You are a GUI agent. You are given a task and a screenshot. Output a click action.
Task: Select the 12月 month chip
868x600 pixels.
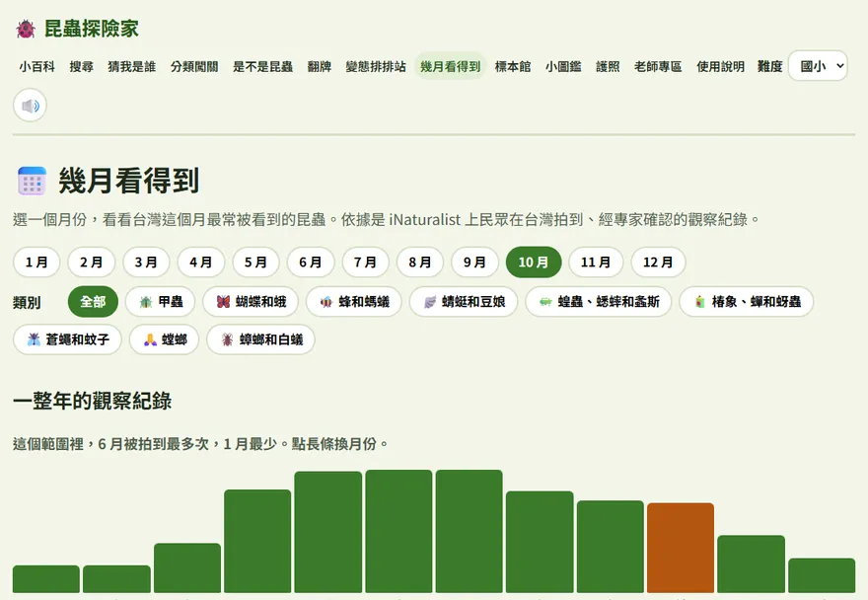pos(658,262)
